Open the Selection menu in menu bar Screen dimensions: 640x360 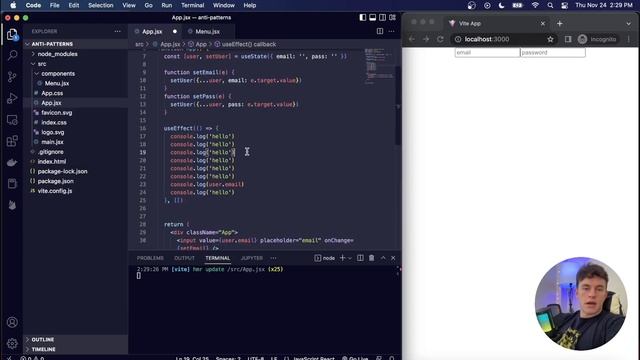pyautogui.click(x=100, y=5)
